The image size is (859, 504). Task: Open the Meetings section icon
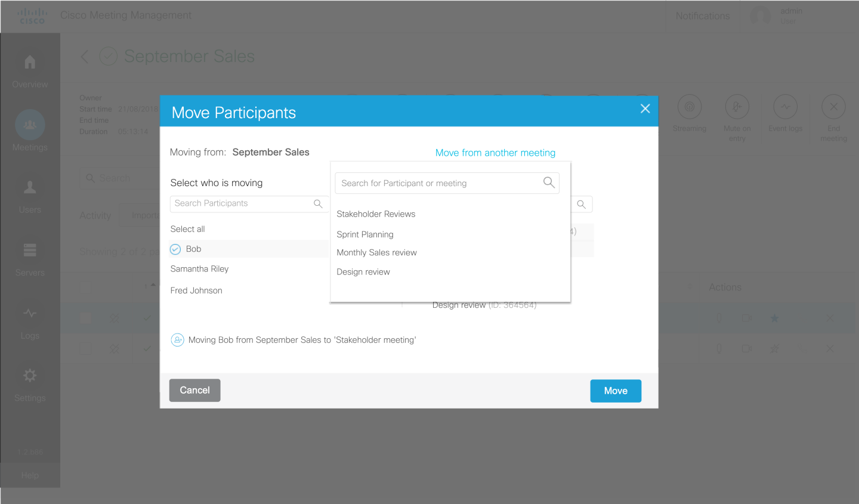pos(30,125)
